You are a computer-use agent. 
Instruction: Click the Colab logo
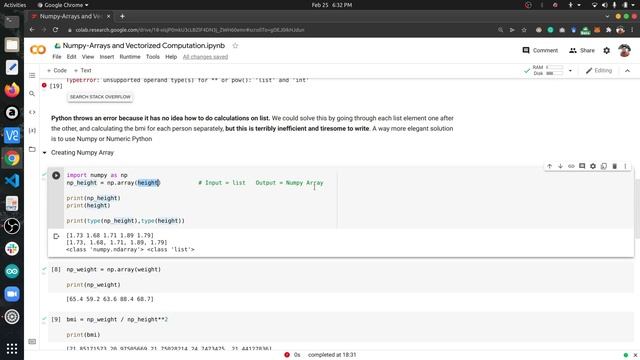pyautogui.click(x=38, y=50)
